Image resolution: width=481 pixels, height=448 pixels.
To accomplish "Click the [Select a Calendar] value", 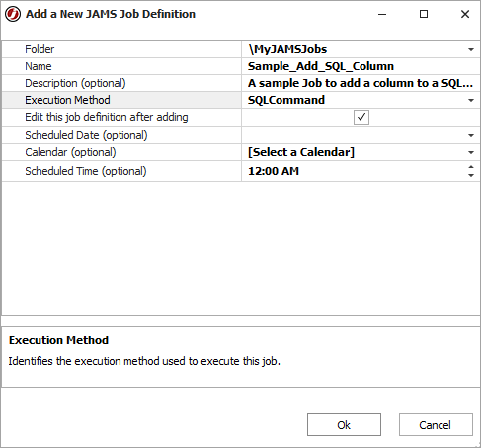I will (x=301, y=152).
